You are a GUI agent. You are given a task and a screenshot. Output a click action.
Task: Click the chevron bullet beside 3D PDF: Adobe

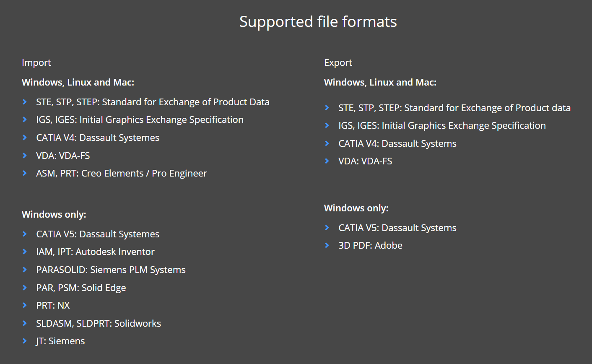click(x=327, y=245)
